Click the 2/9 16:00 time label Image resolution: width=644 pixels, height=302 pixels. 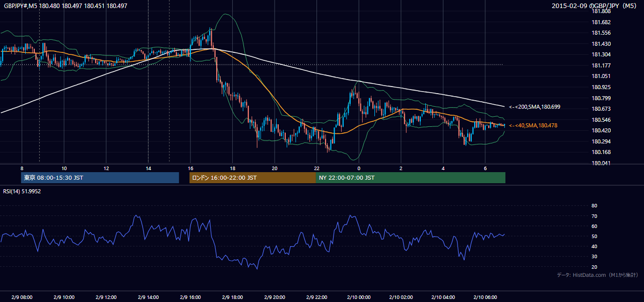pyautogui.click(x=190, y=297)
